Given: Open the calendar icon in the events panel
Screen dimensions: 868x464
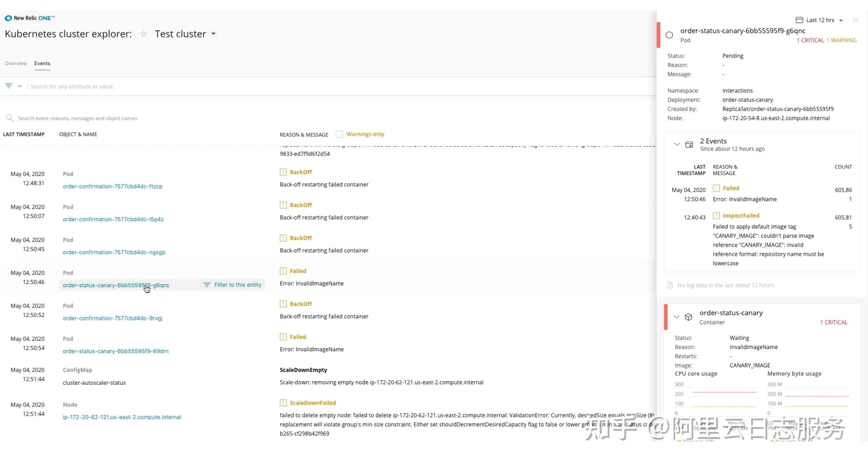Looking at the screenshot, I should (689, 144).
